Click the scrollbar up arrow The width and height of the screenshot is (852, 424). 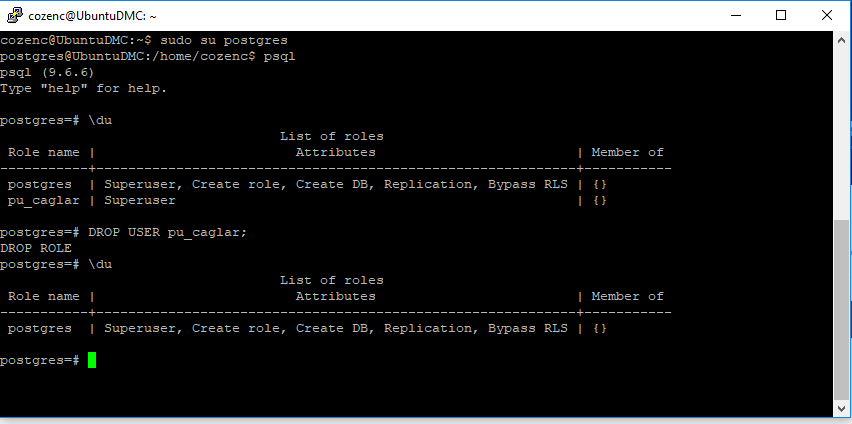pyautogui.click(x=841, y=39)
